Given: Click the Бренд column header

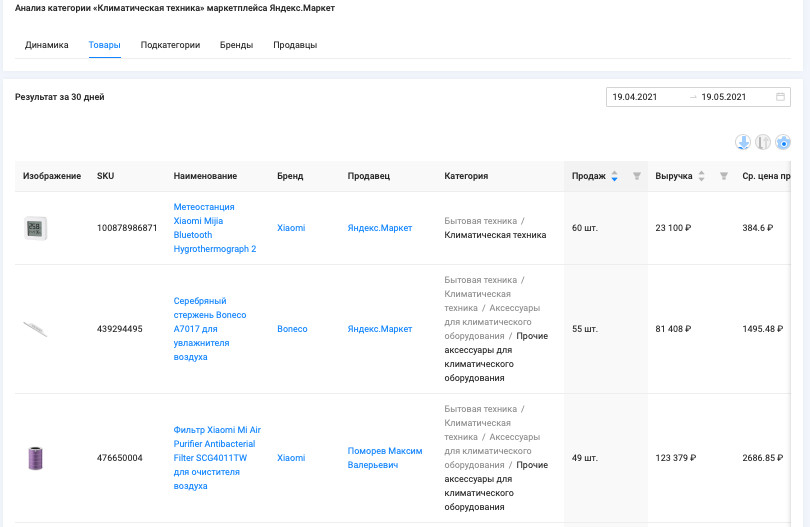Looking at the screenshot, I should [x=290, y=176].
